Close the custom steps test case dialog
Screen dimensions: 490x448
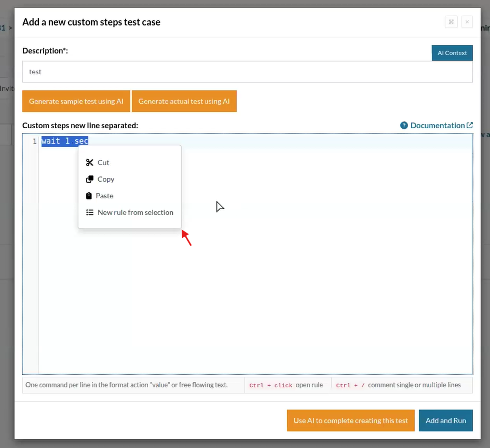point(467,22)
